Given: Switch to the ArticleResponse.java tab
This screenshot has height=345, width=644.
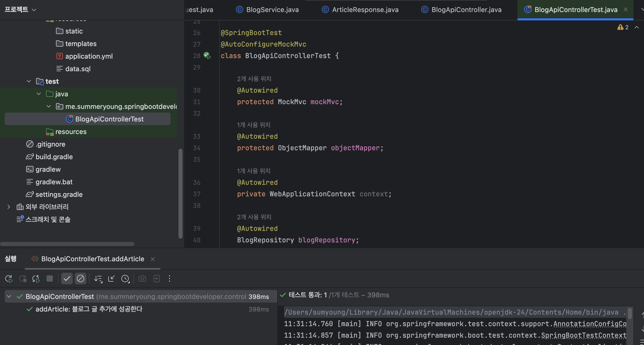Looking at the screenshot, I should 365,10.
